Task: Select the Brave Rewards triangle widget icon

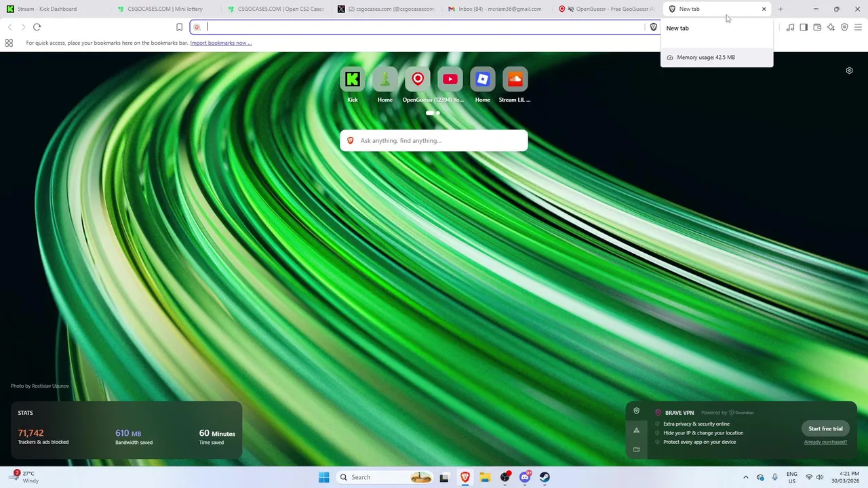Action: (636, 430)
